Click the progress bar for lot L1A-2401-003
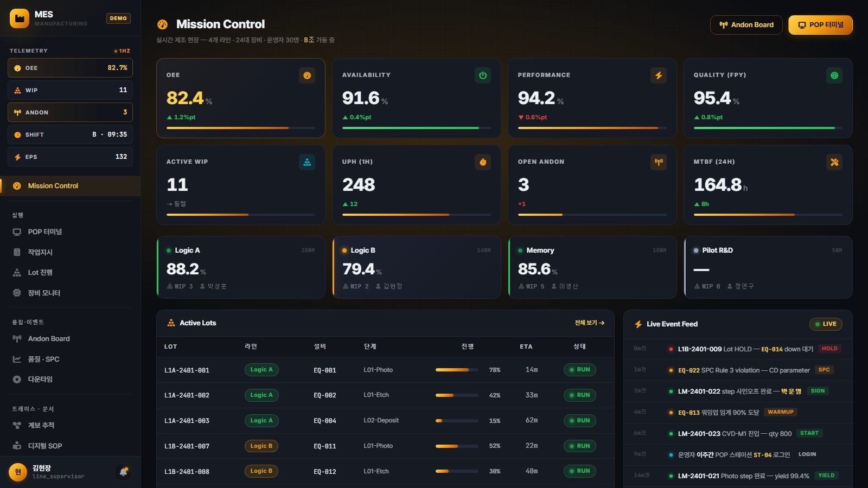This screenshot has width=868, height=488. [457, 421]
